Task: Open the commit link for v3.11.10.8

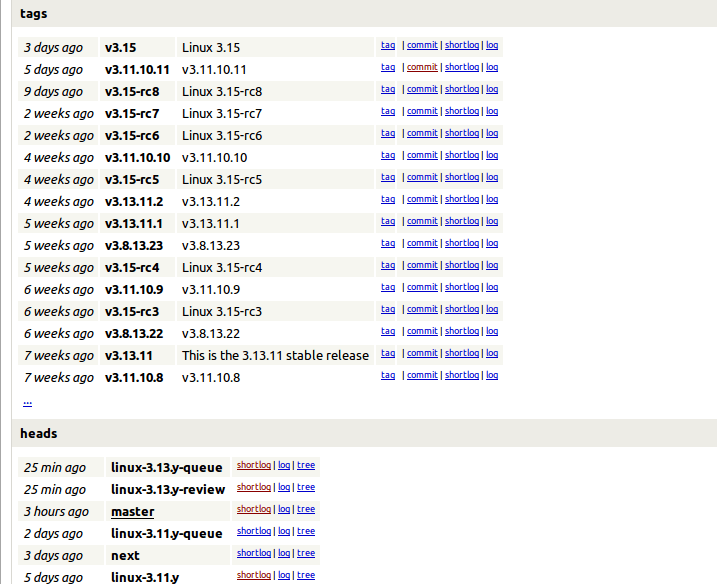Action: [422, 375]
